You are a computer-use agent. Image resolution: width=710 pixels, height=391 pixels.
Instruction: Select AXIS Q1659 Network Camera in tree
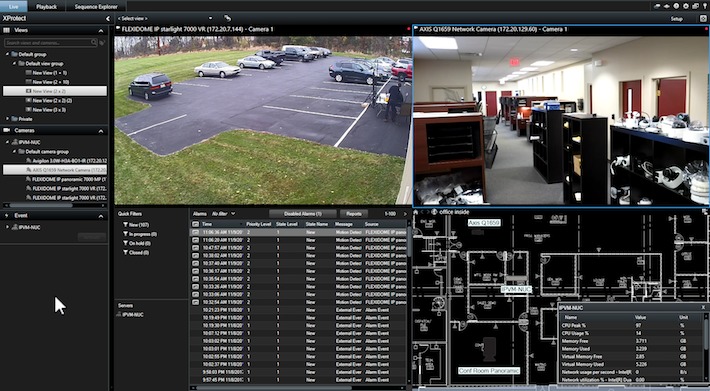(55, 170)
